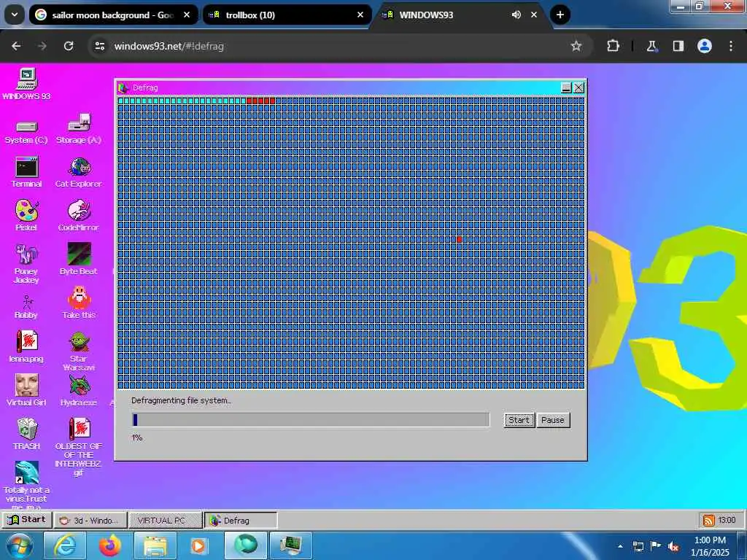Go back in browser history
Image resolution: width=747 pixels, height=560 pixels.
[x=16, y=46]
